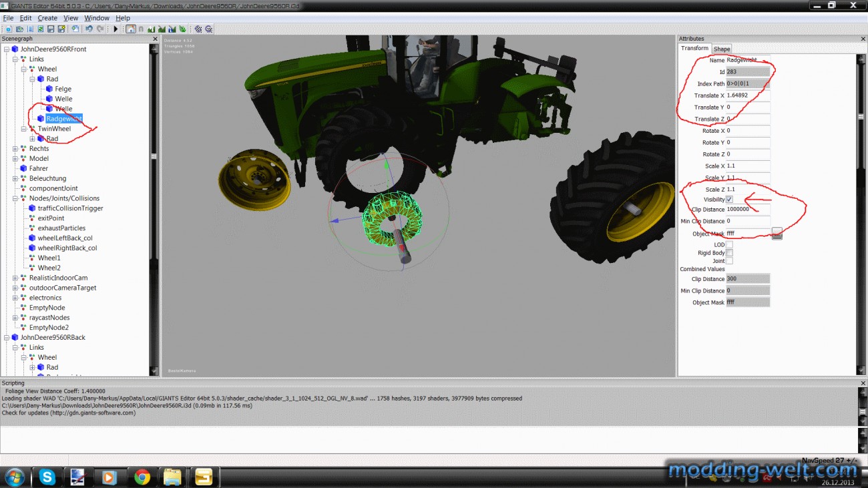Image resolution: width=868 pixels, height=488 pixels.
Task: Click the last purple gear toolbar icon
Action: coord(209,29)
